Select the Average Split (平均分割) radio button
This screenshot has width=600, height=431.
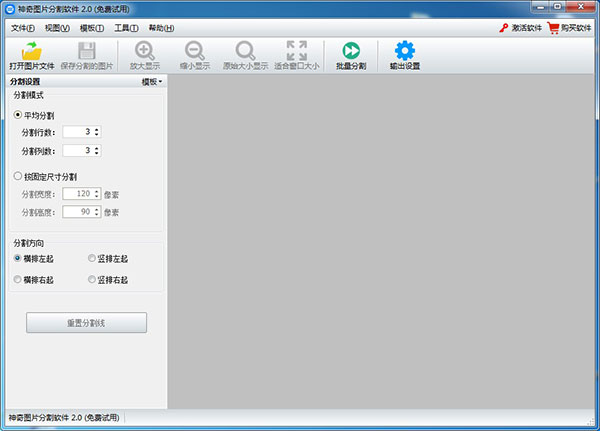coord(18,115)
